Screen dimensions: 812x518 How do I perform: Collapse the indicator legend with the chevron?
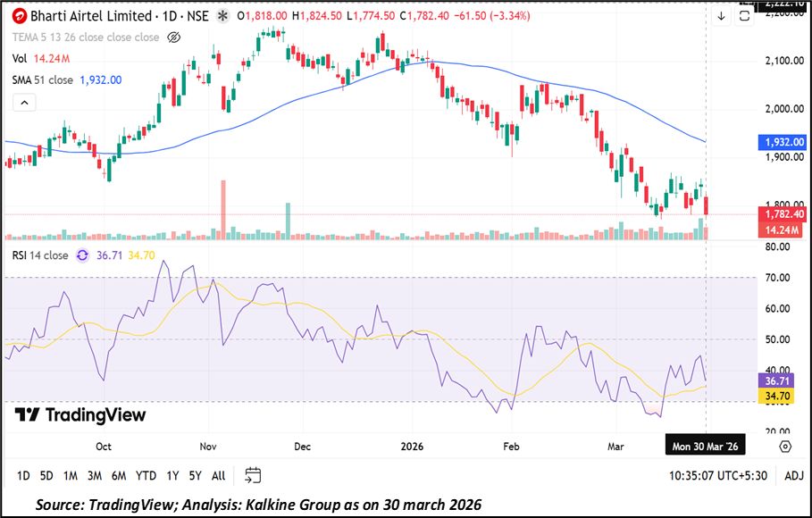tap(23, 103)
